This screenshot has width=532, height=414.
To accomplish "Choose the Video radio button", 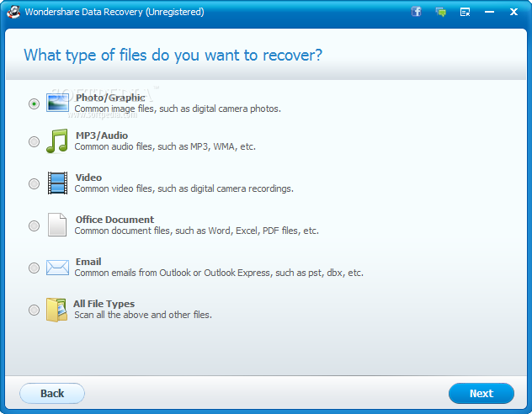I will point(34,183).
